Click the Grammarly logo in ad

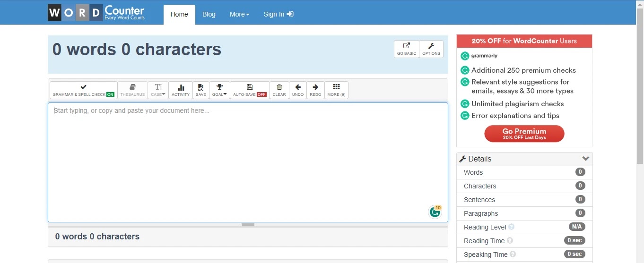coord(479,56)
